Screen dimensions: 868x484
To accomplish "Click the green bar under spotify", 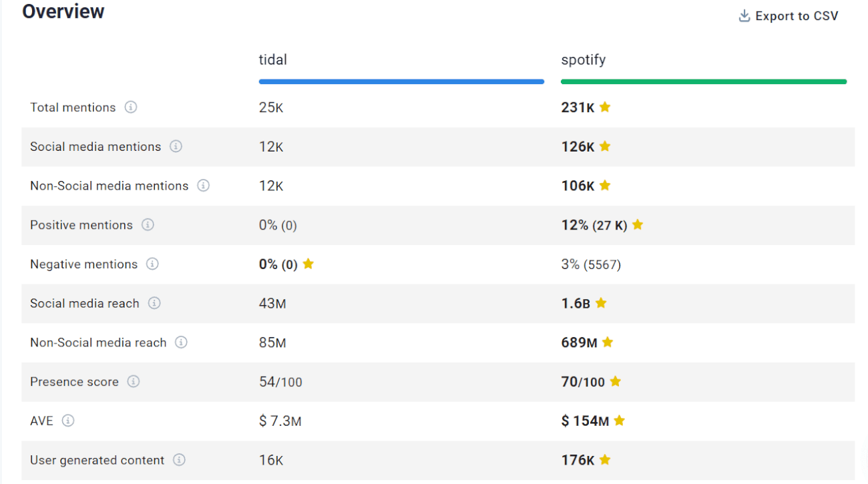I will click(x=703, y=81).
